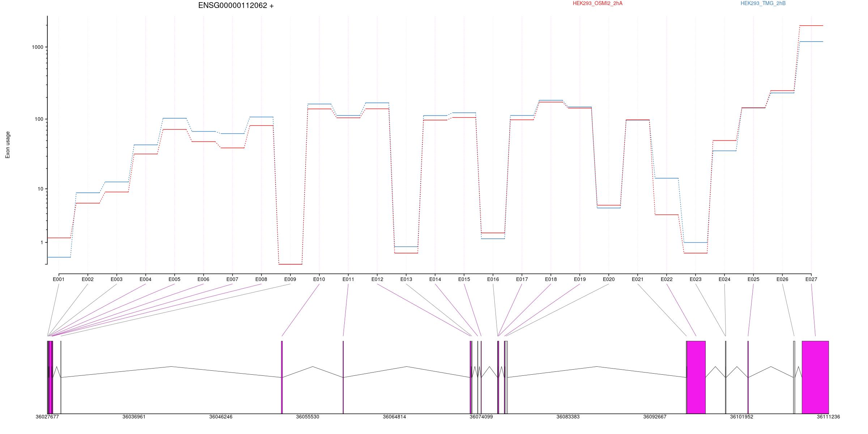Click the gray exon bar linked to E026

(794, 377)
